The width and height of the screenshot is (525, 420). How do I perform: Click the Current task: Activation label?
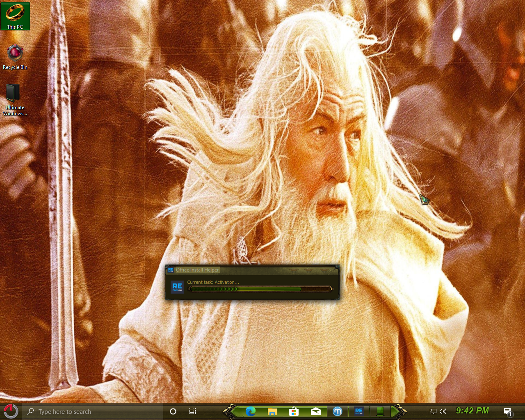click(213, 282)
